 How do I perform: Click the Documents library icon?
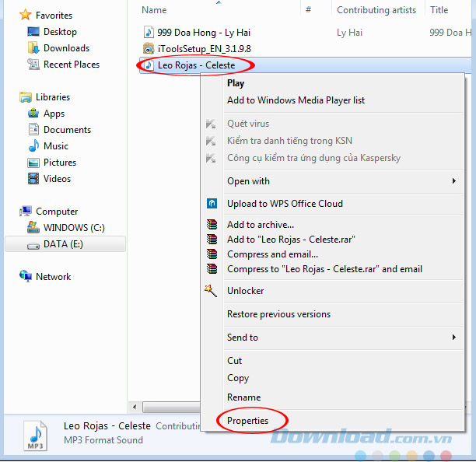[33, 129]
